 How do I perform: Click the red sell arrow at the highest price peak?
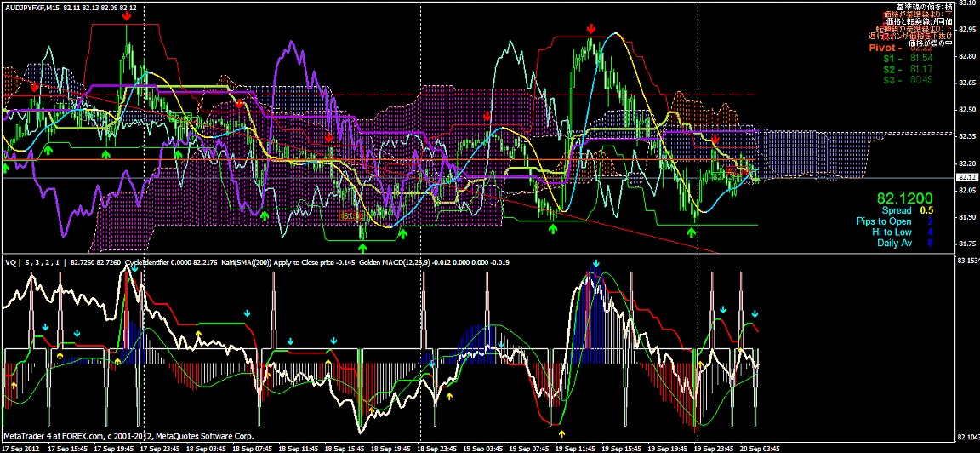click(x=126, y=14)
